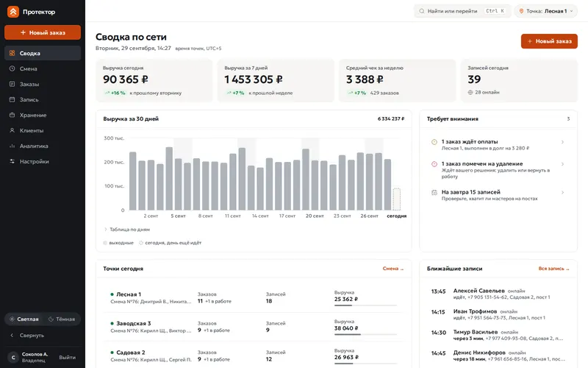The height and width of the screenshot is (368, 588).
Task: Open the Запись section
Action: (43, 99)
